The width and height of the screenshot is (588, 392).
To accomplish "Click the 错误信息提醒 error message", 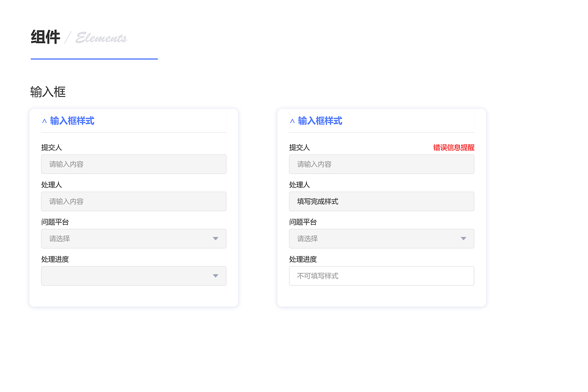I will click(454, 147).
